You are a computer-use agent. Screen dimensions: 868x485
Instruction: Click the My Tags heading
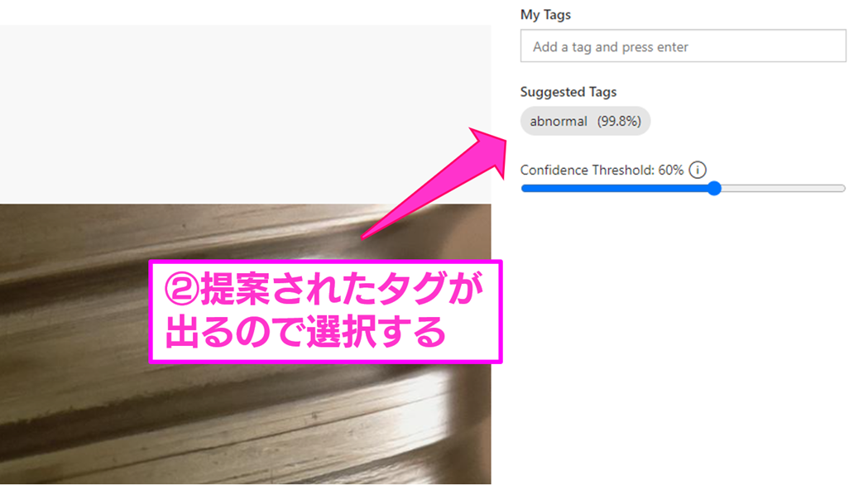tap(545, 15)
